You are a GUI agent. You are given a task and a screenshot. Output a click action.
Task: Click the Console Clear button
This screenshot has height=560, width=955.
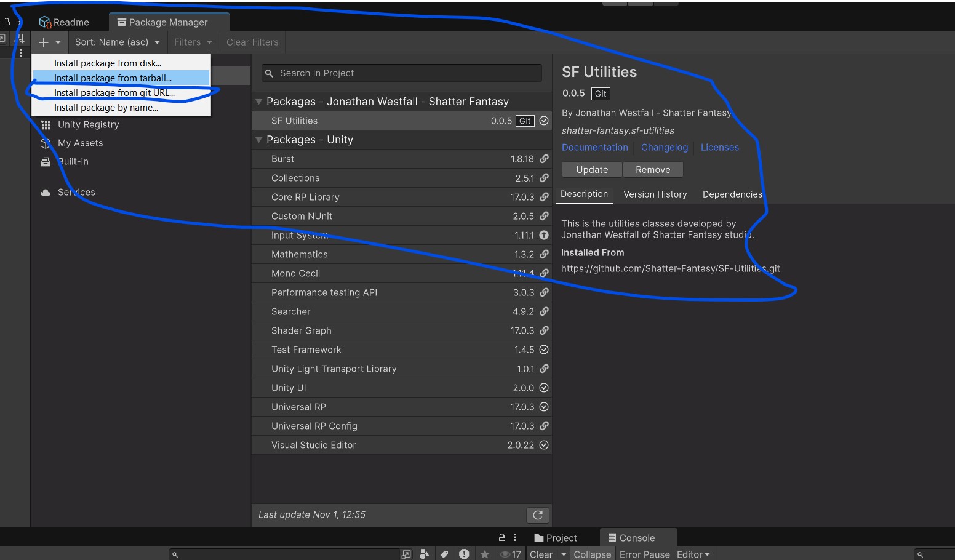[541, 554]
